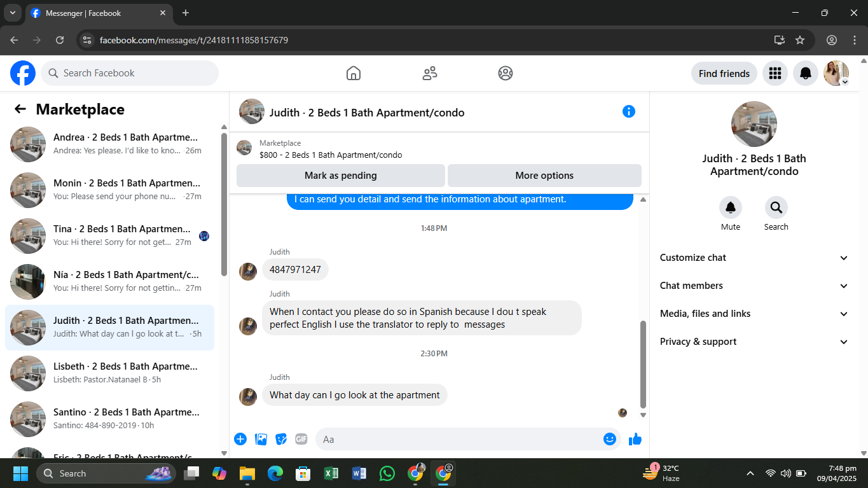
Task: Open Monin's apartment conversation
Action: (x=109, y=190)
